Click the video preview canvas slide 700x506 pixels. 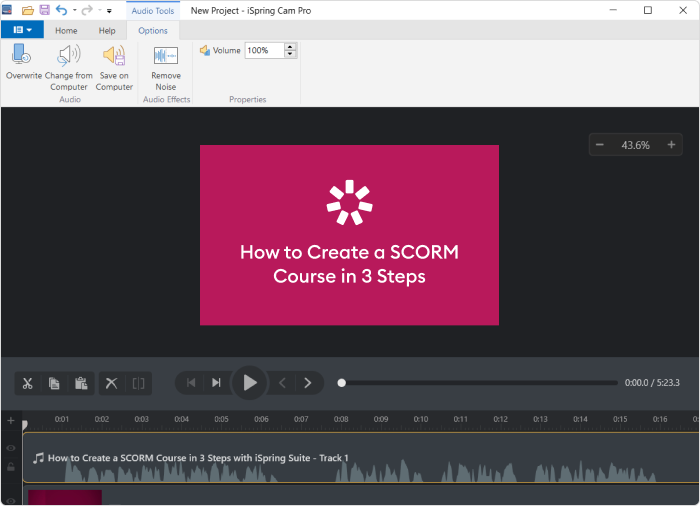pos(349,235)
